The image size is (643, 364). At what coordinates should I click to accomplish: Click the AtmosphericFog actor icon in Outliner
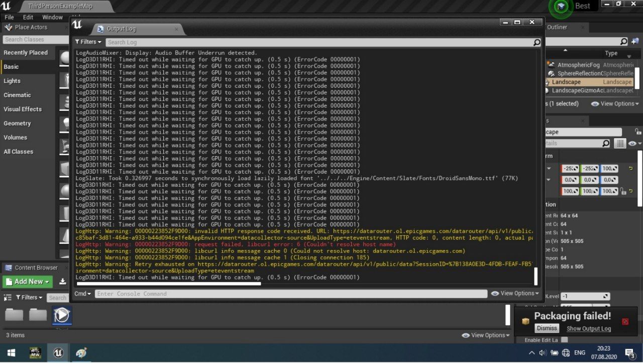point(551,65)
